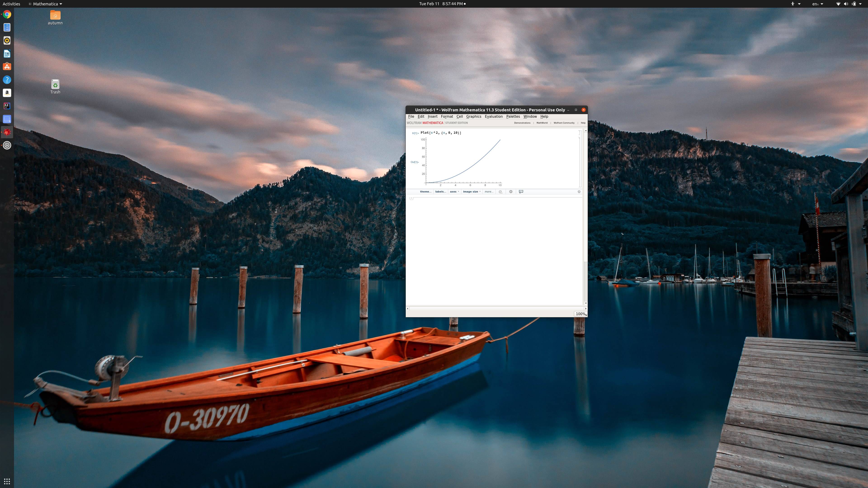
Task: Open the Evaluation menu
Action: tap(493, 117)
